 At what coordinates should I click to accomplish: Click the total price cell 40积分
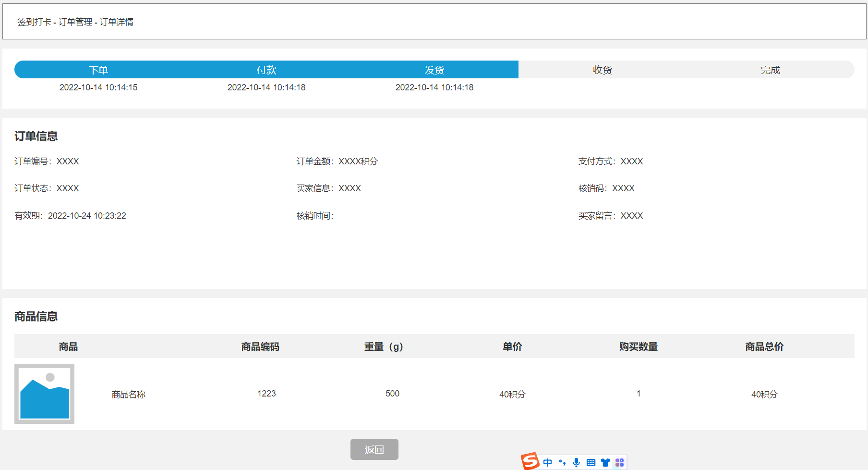coord(764,395)
